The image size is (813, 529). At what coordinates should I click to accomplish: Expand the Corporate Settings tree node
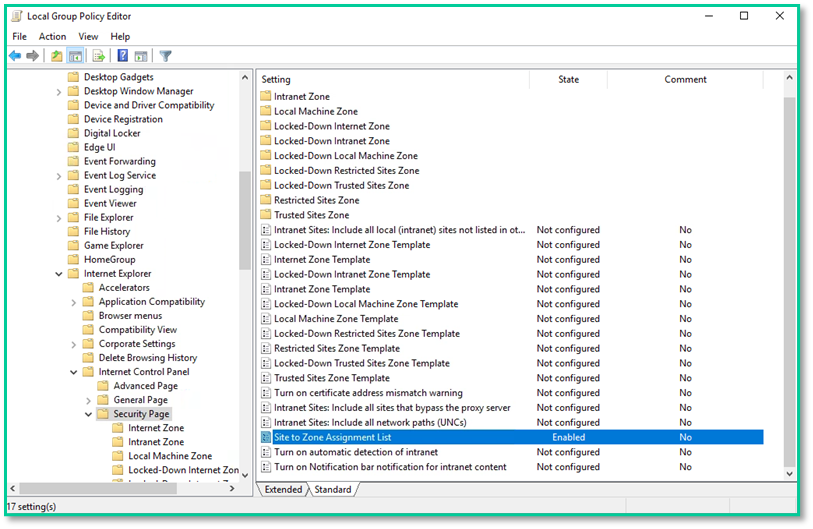pyautogui.click(x=74, y=344)
